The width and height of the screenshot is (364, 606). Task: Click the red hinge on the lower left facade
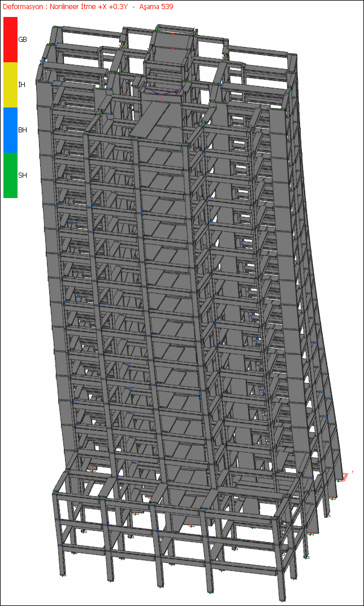86,415
